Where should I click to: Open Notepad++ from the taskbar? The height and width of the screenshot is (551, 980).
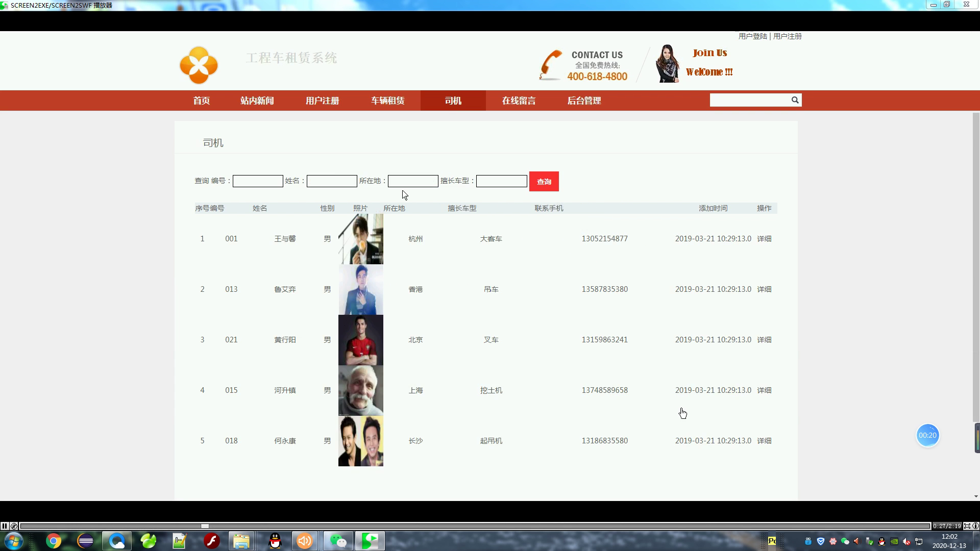tap(180, 541)
